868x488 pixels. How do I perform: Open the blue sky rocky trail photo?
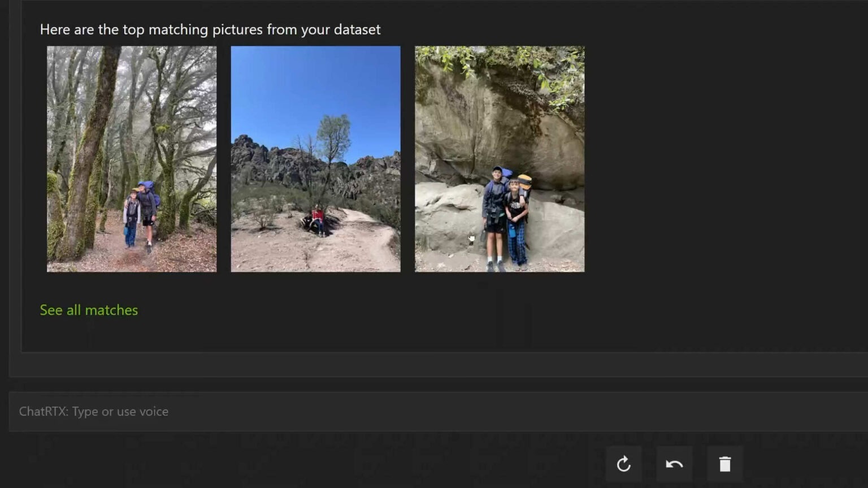315,159
